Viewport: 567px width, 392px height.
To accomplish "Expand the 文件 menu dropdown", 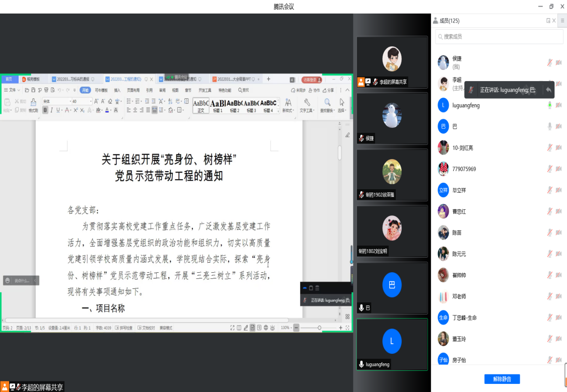I will point(13,91).
